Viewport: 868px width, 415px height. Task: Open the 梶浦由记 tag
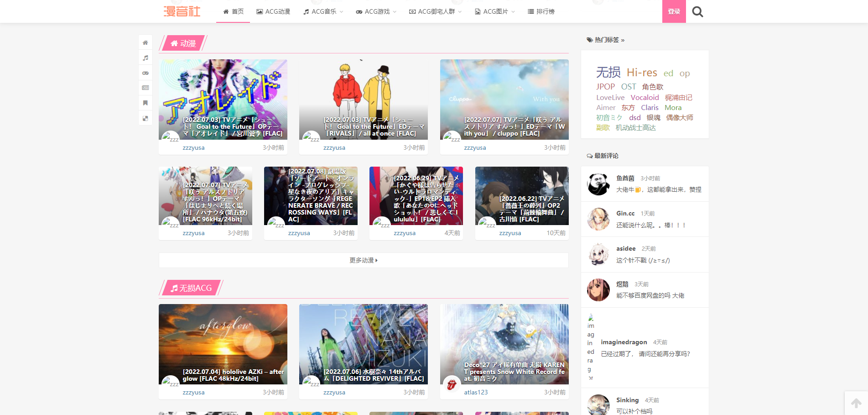[679, 98]
